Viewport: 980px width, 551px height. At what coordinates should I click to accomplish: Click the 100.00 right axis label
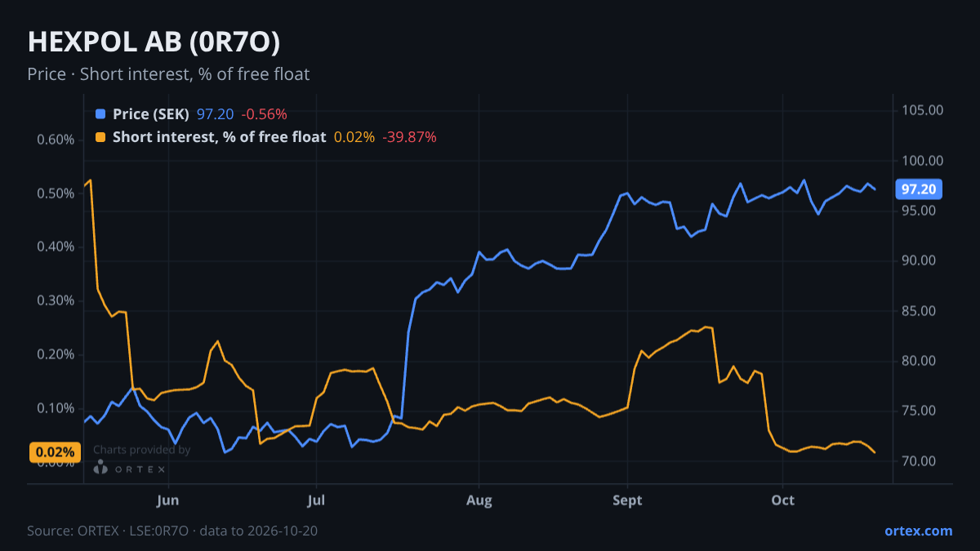click(x=923, y=161)
